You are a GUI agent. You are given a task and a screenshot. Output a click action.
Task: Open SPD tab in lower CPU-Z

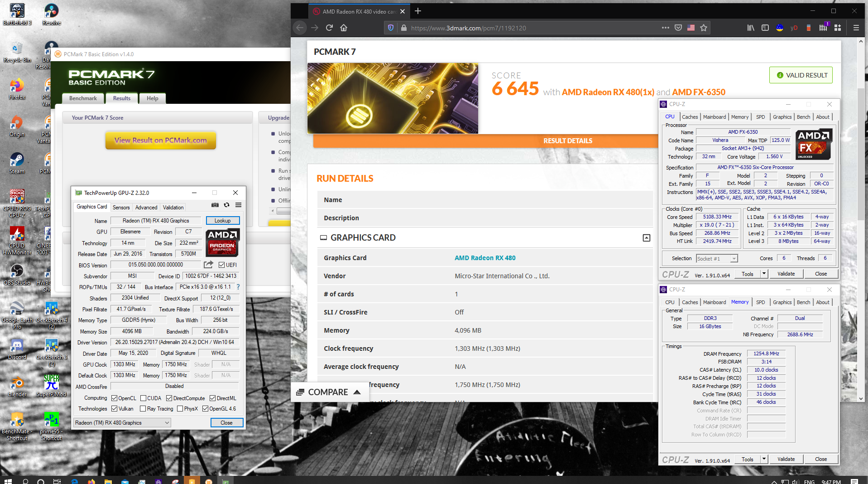click(761, 302)
